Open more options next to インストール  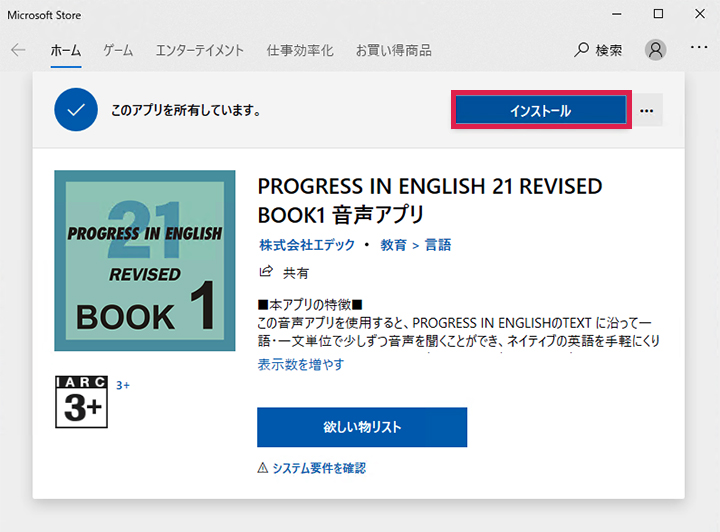click(x=647, y=111)
